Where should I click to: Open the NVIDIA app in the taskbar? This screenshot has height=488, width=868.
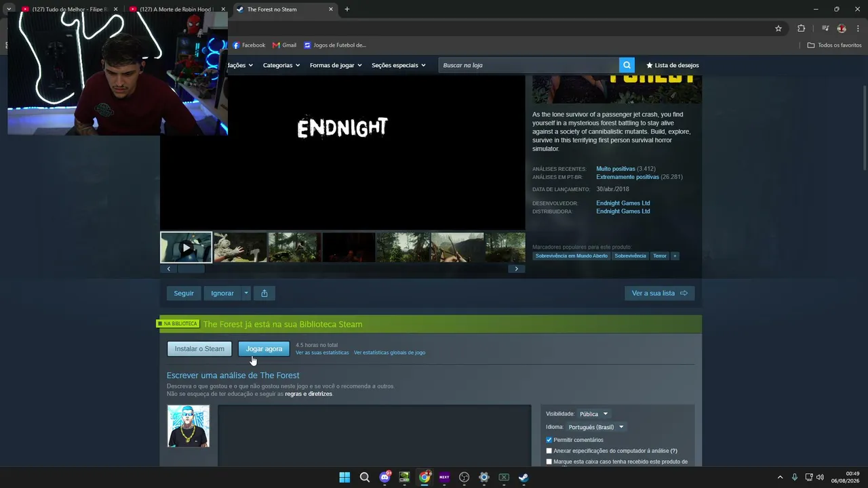coord(404,477)
